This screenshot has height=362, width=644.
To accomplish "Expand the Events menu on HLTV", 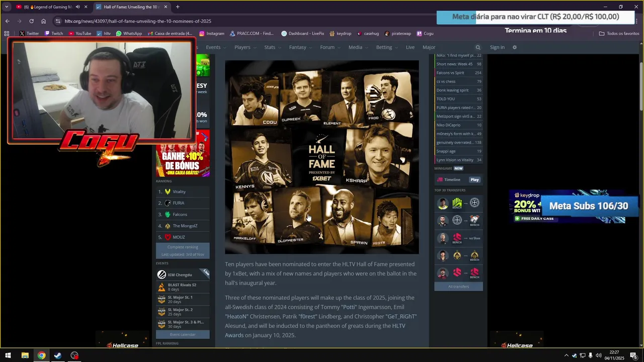I will click(x=216, y=47).
